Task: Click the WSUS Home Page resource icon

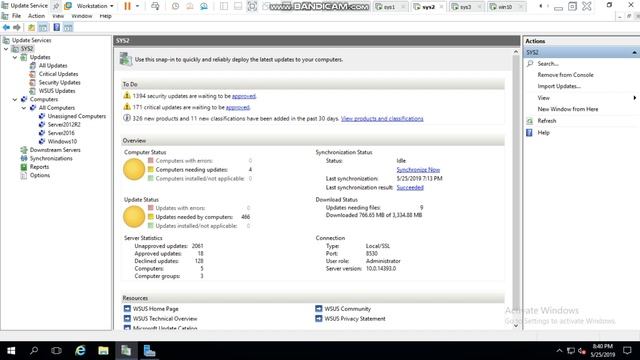Action: click(127, 309)
